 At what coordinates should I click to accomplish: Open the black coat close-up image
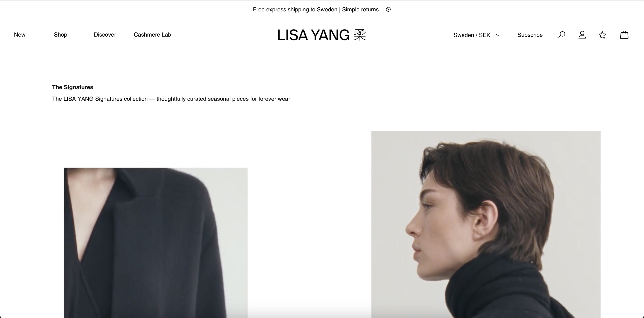coord(156,243)
